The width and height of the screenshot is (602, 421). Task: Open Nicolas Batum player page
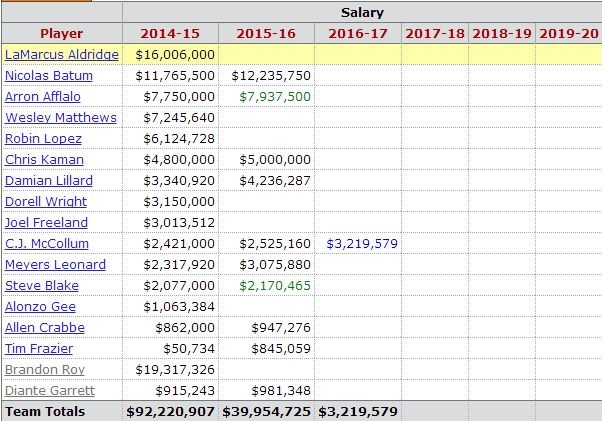(49, 76)
